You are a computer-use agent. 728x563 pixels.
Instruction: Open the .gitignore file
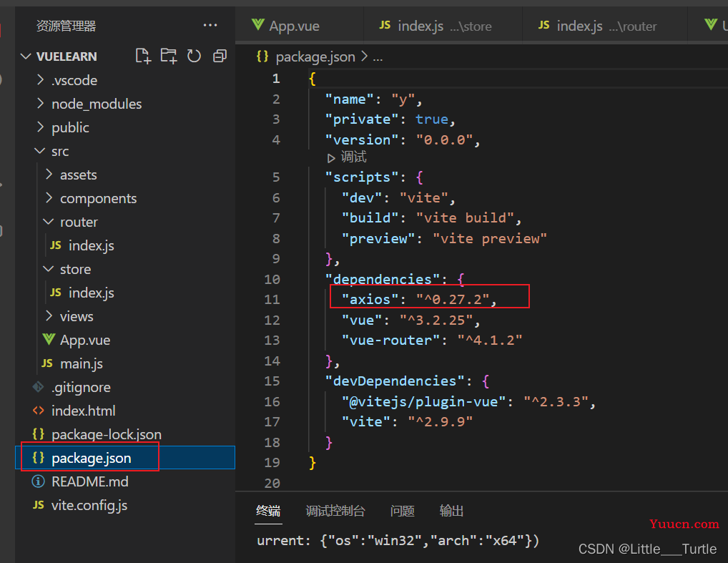click(81, 388)
